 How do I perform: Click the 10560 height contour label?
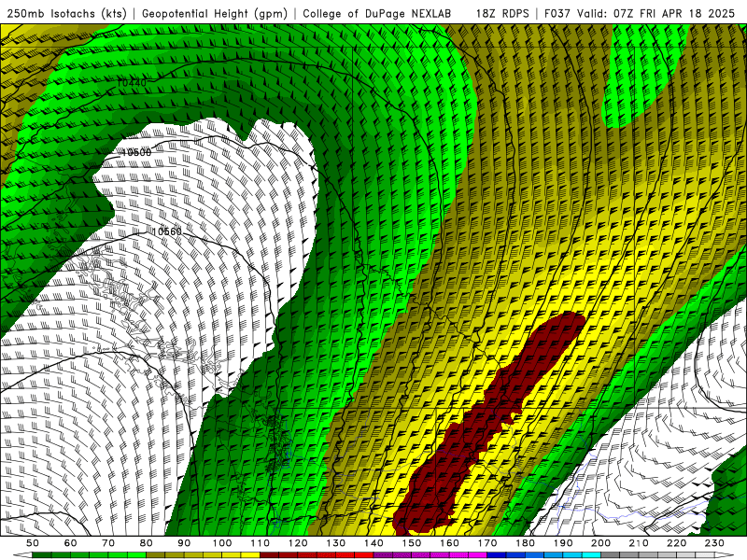pyautogui.click(x=167, y=231)
